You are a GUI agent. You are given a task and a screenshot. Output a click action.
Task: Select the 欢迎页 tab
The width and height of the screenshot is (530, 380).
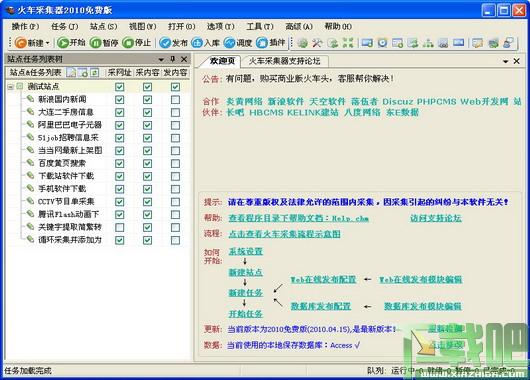222,61
